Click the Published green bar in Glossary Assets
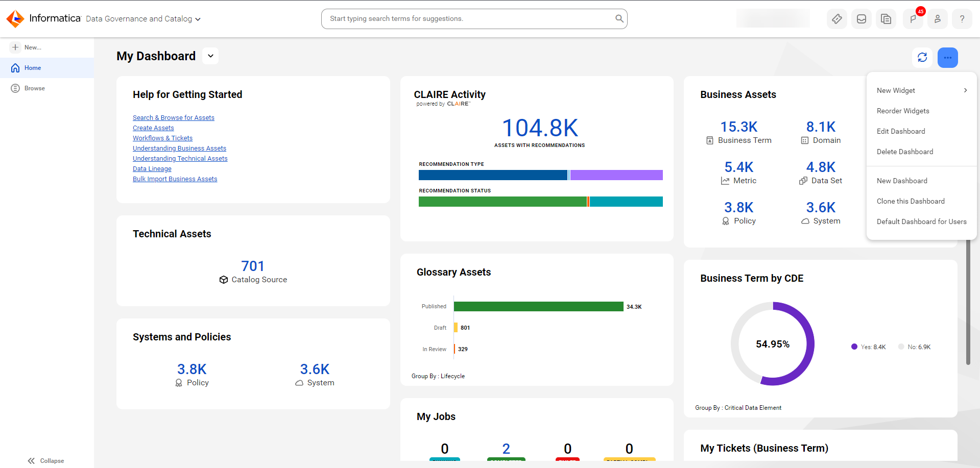The height and width of the screenshot is (468, 980). [x=539, y=306]
